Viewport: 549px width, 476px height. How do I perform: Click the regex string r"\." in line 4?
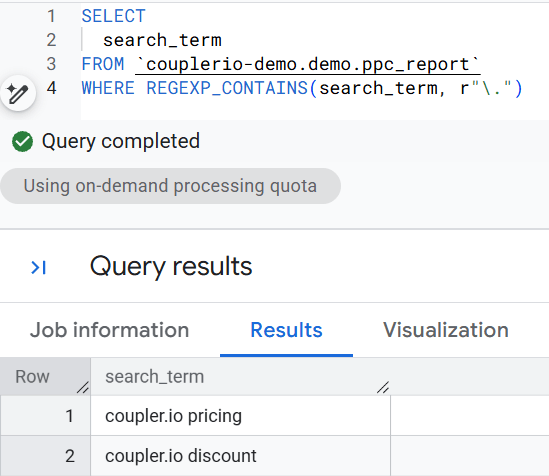pyautogui.click(x=486, y=88)
